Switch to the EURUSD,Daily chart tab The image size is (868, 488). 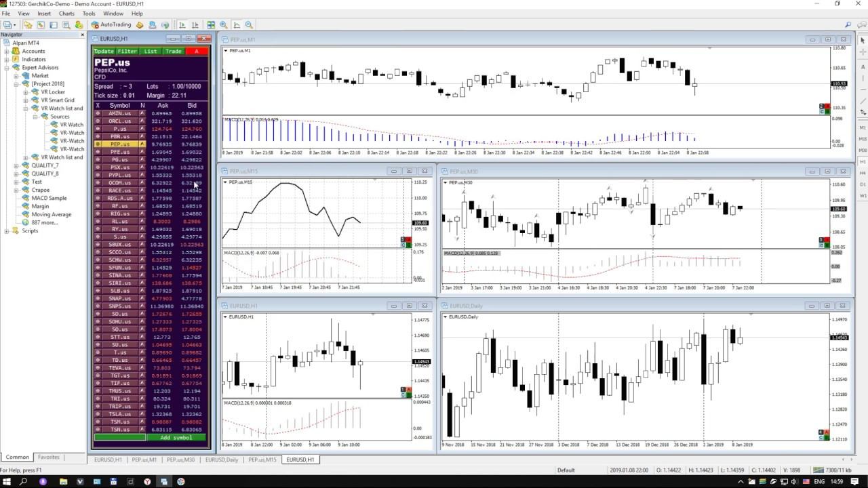(x=222, y=460)
